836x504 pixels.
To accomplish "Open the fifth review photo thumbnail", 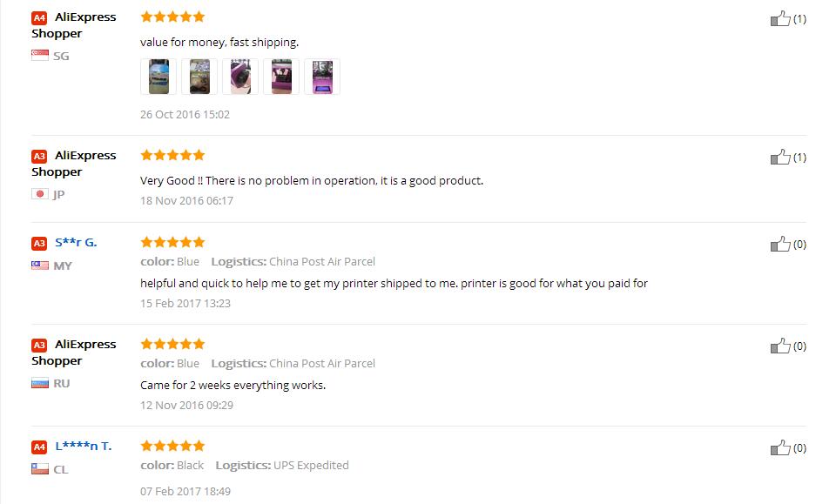I will point(322,77).
